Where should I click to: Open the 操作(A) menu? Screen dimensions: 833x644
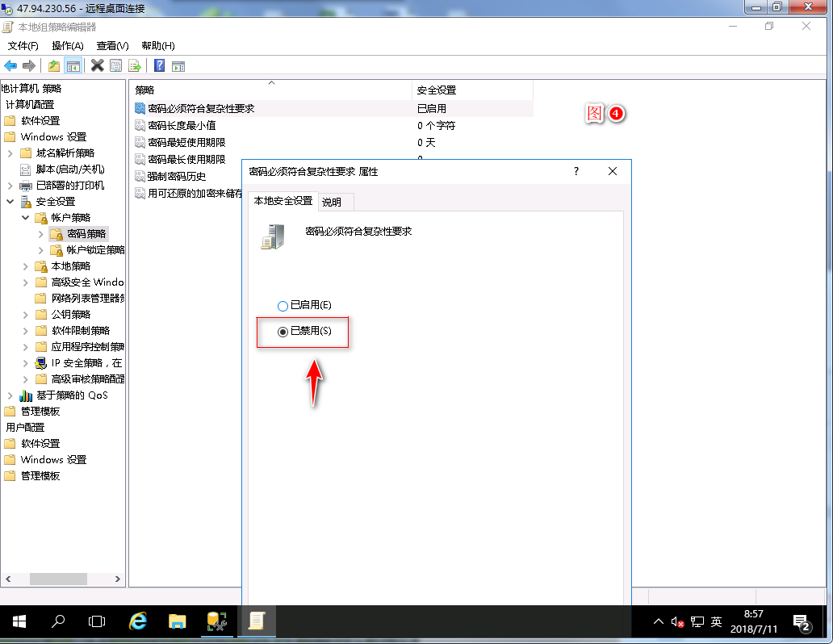click(67, 46)
